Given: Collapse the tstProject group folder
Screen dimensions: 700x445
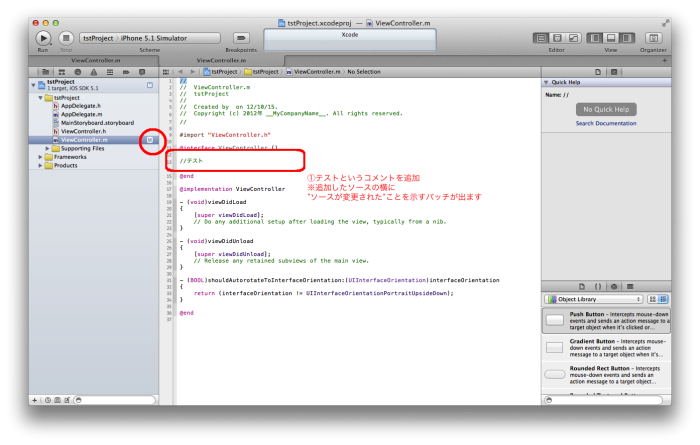Looking at the screenshot, I should click(x=41, y=98).
